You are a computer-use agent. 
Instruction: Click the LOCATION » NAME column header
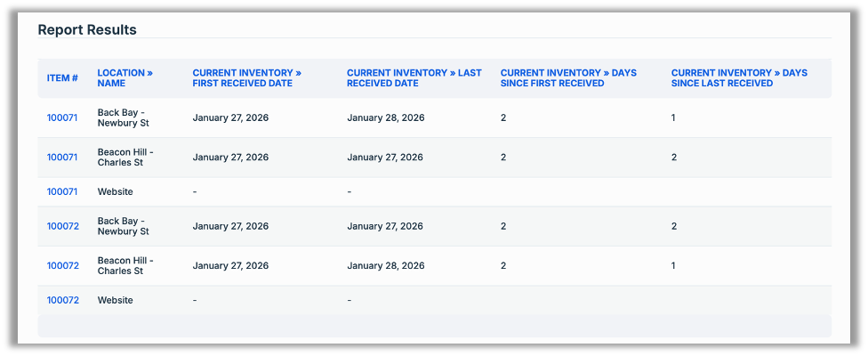click(125, 78)
